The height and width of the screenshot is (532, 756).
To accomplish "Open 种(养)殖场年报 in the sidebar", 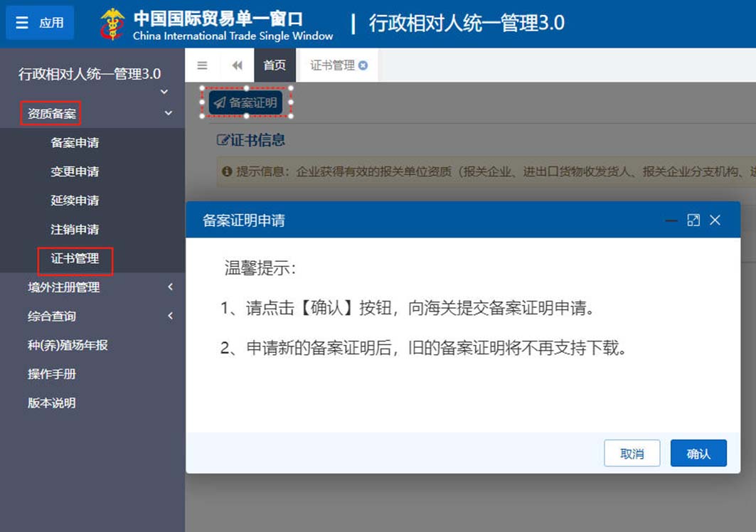I will 68,345.
